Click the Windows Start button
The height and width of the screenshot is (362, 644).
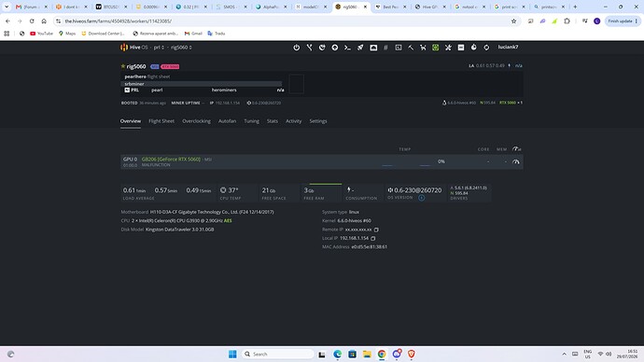(x=232, y=354)
